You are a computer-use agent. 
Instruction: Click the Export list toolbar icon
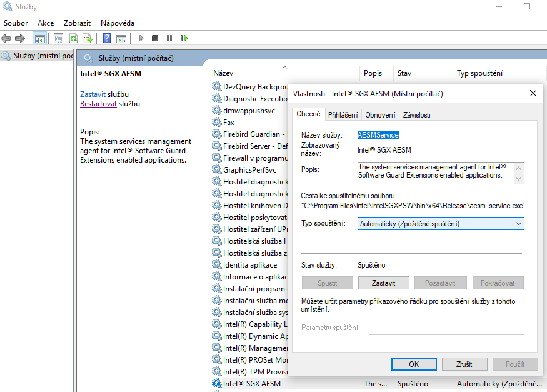point(88,38)
